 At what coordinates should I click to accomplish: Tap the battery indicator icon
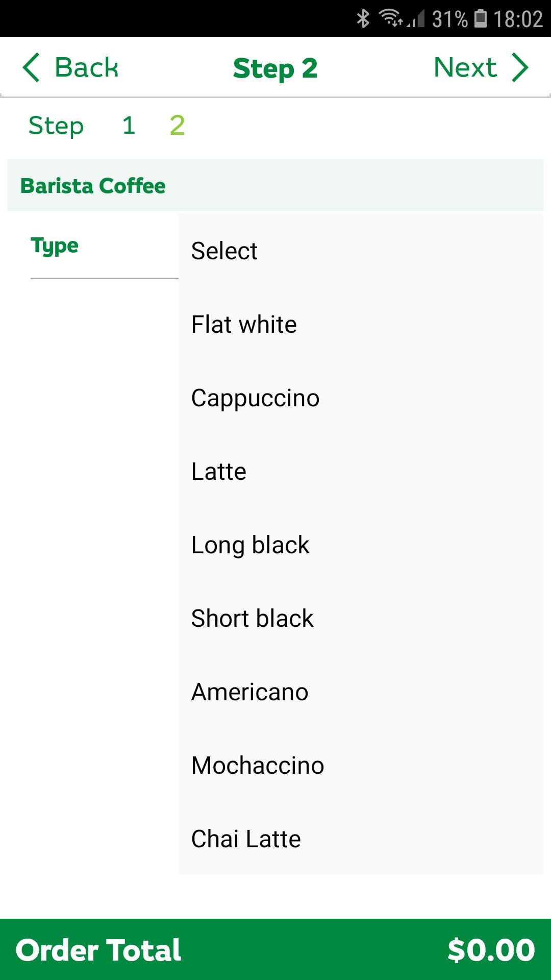pos(481,19)
